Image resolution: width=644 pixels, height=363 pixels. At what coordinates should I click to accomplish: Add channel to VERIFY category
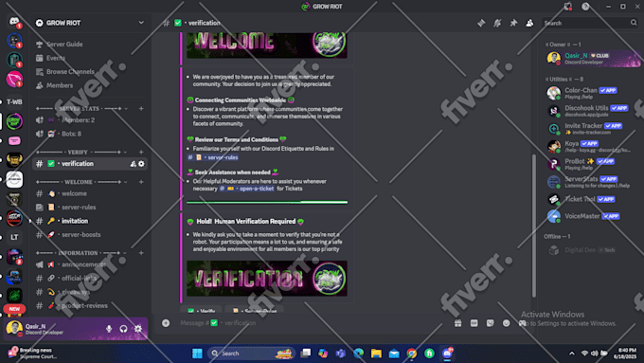click(x=141, y=152)
